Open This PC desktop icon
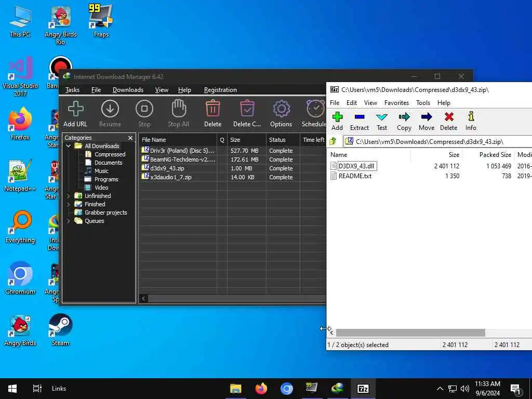This screenshot has height=399, width=532. (20, 21)
